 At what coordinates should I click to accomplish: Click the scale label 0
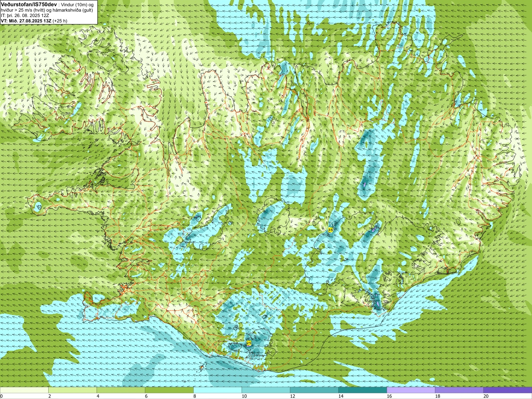pos(1,396)
